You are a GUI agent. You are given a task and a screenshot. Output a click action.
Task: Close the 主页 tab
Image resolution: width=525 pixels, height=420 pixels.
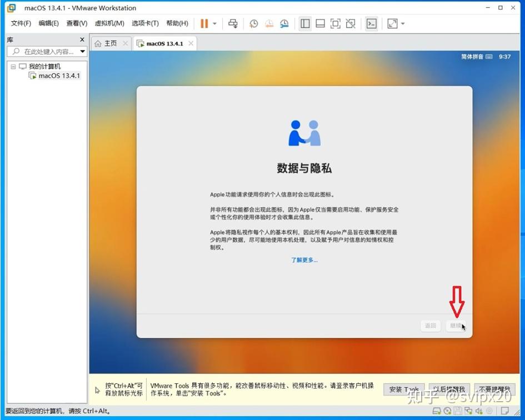click(125, 43)
